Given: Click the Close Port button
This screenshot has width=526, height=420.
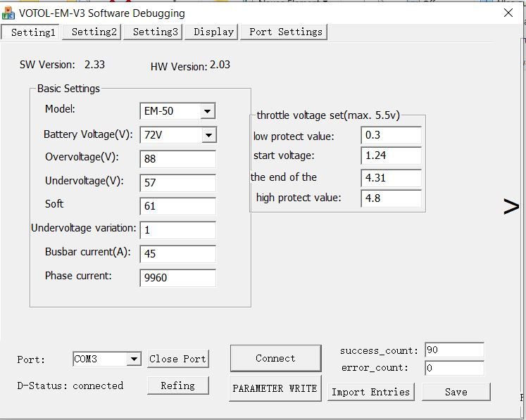Looking at the screenshot, I should [x=177, y=359].
